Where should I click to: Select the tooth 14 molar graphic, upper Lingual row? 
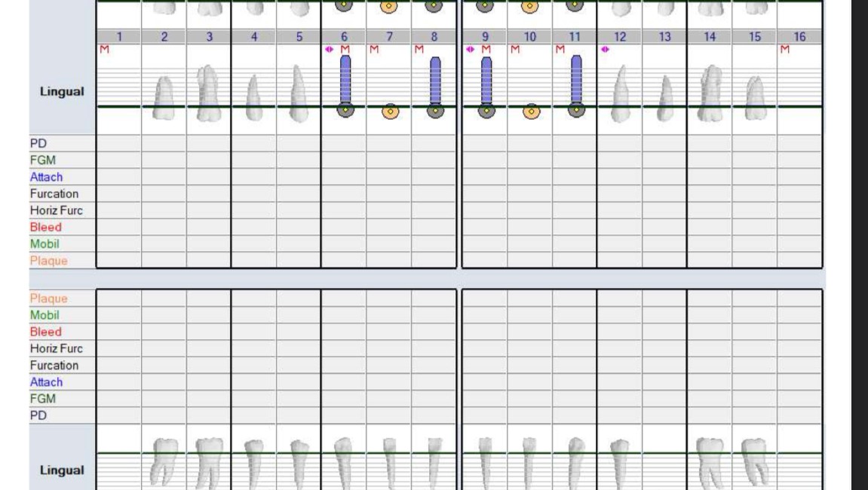(711, 93)
